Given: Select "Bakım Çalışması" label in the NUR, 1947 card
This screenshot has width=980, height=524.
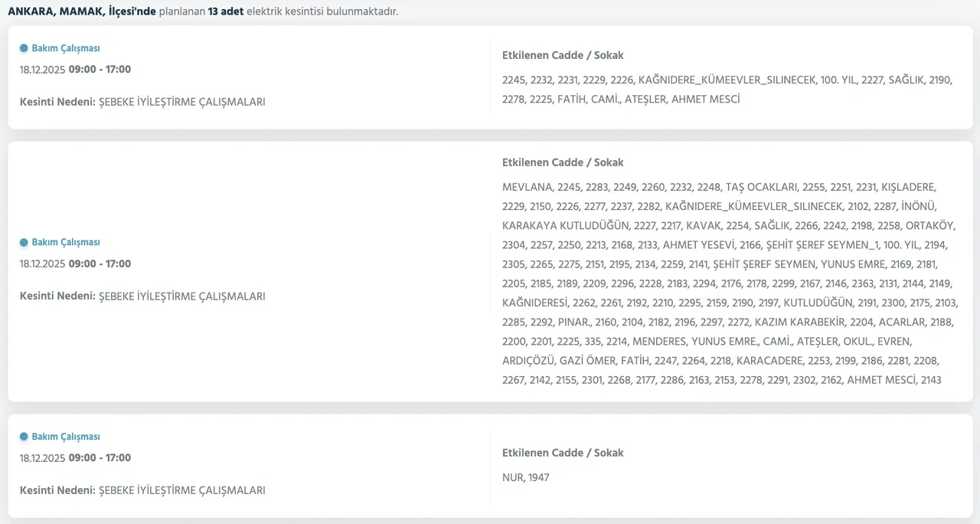Looking at the screenshot, I should (x=65, y=437).
